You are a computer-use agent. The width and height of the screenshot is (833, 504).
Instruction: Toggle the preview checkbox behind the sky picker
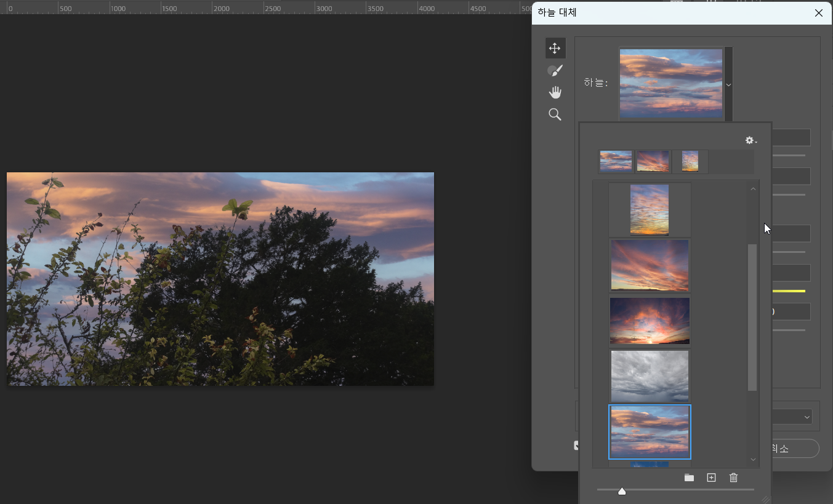coord(576,446)
